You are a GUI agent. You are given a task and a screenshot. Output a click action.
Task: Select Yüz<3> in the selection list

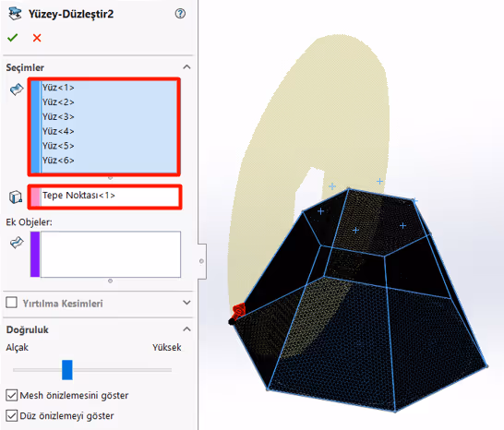[58, 116]
